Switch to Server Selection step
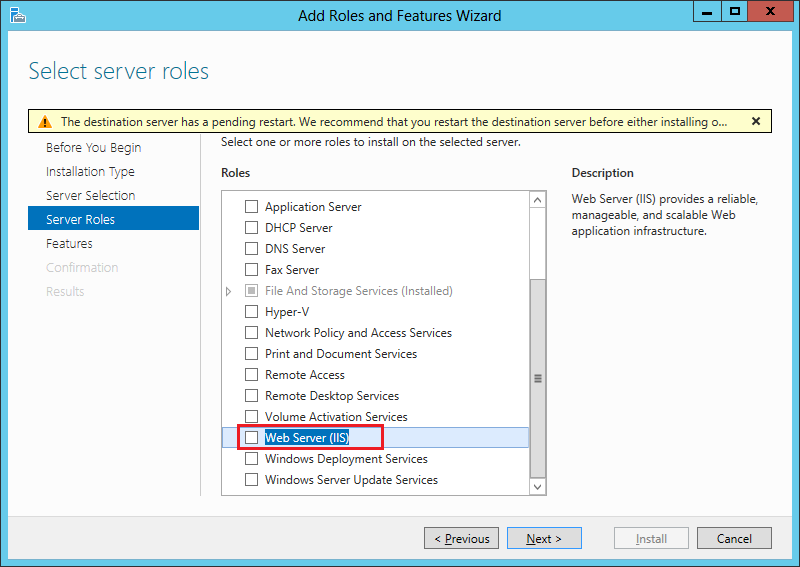800x567 pixels. coord(90,195)
